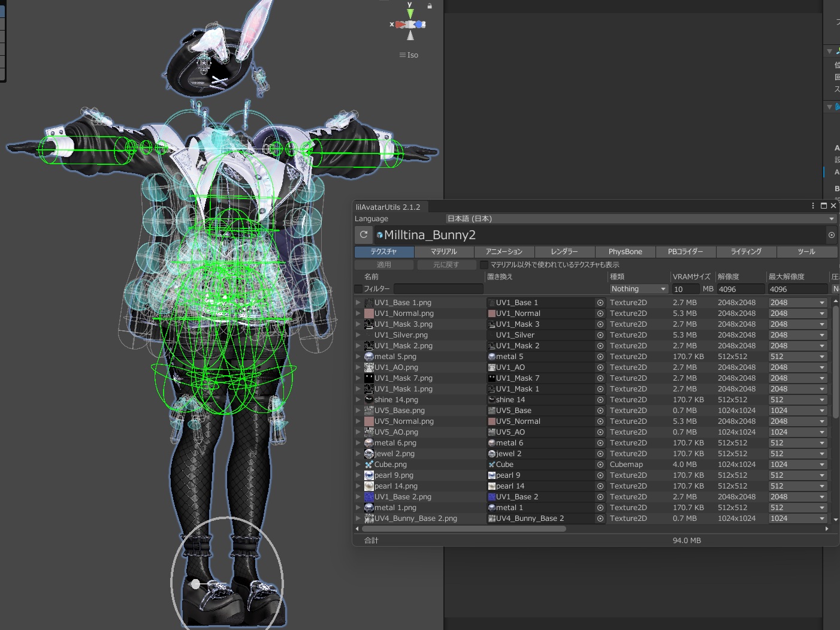Screen dimensions: 840x630
Task: Click the metal 5.png texture thumbnail
Action: [369, 357]
